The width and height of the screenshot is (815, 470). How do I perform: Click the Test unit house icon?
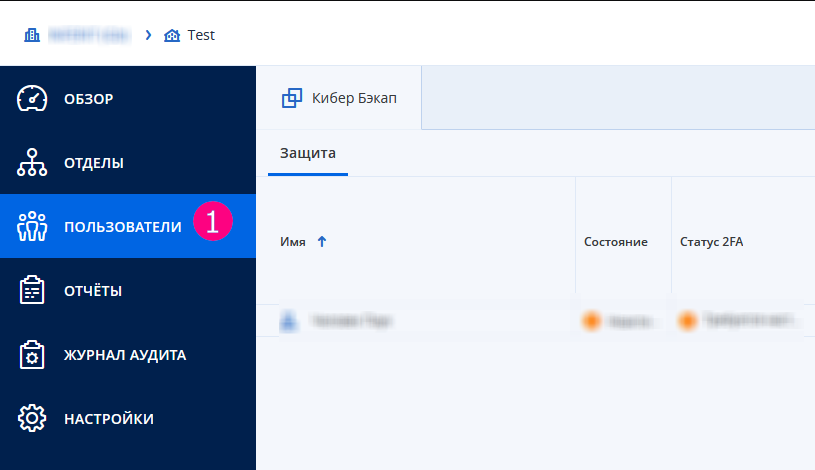172,35
